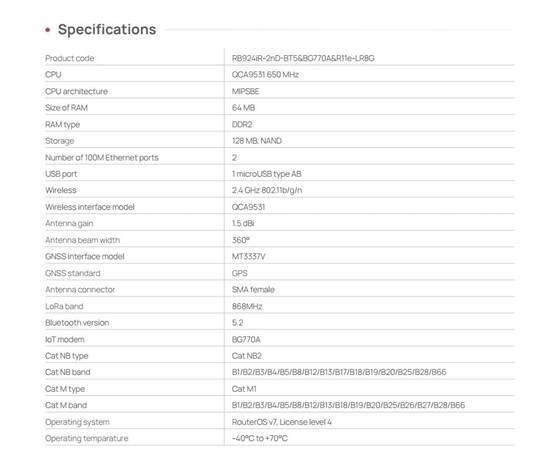Click the Cat M band values list
The width and height of the screenshot is (550, 468).
348,405
